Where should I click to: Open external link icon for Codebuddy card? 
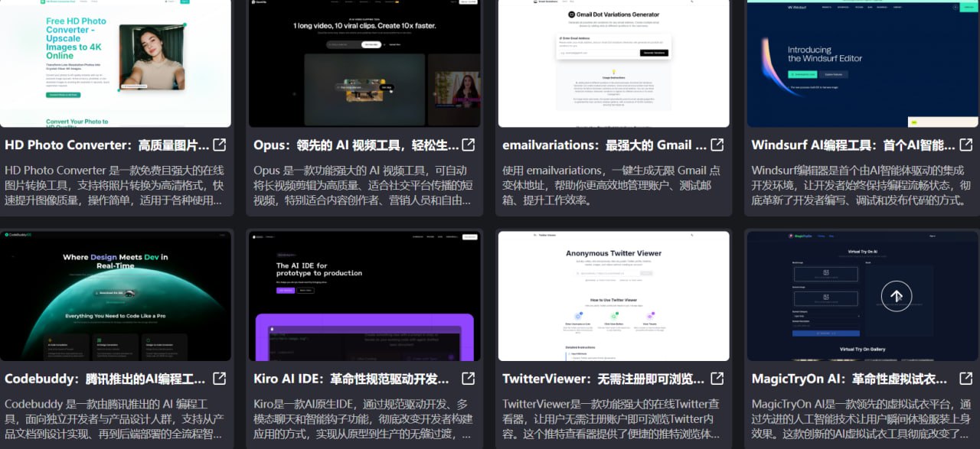[x=219, y=379]
